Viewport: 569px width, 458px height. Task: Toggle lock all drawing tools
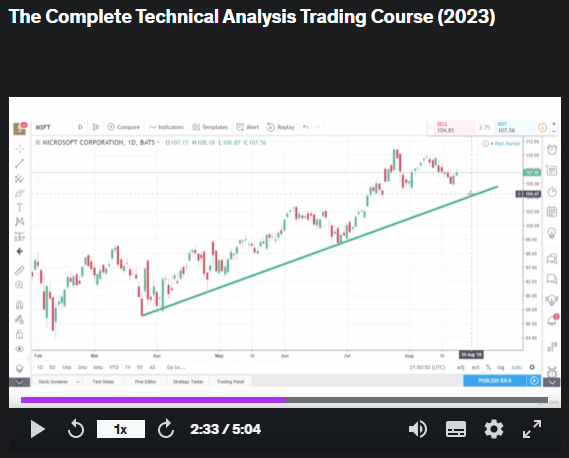click(20, 334)
